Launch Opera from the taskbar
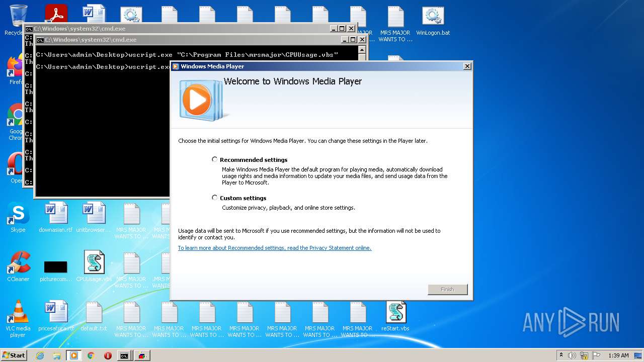This screenshot has height=362, width=644. click(x=108, y=355)
